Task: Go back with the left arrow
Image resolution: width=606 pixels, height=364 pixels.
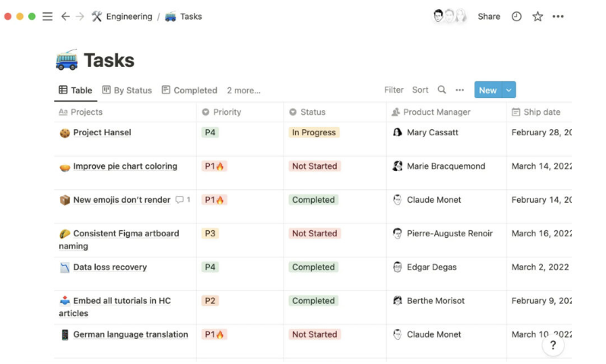Action: [65, 16]
